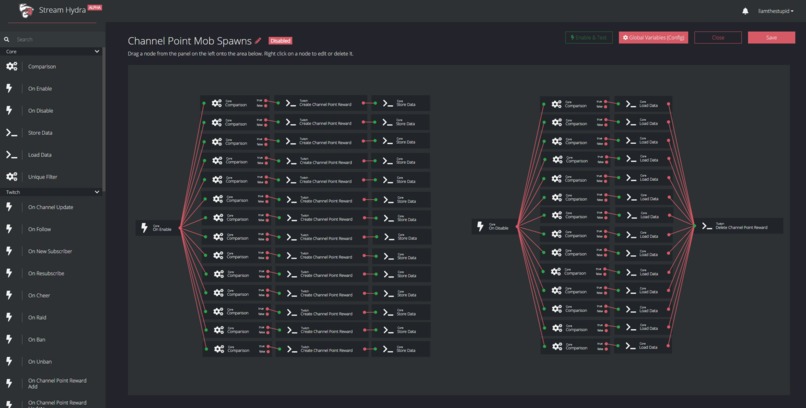Screen dimensions: 806x408
Task: Select the On Disable node on canvas
Action: pos(494,227)
